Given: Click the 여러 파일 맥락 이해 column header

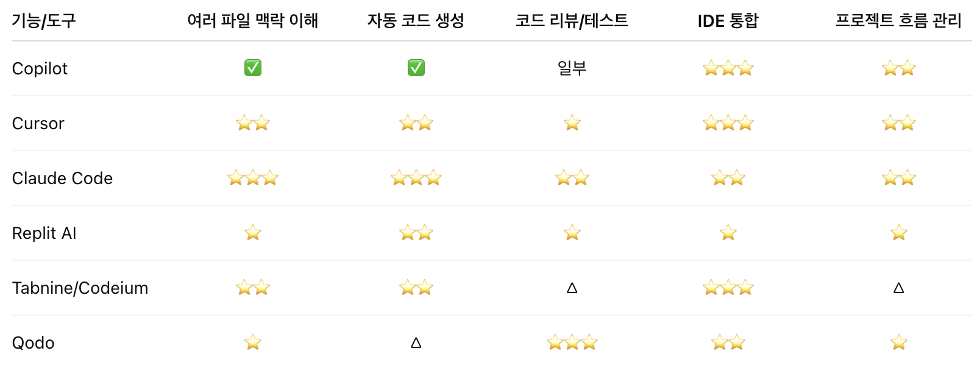Looking at the screenshot, I should tap(253, 21).
